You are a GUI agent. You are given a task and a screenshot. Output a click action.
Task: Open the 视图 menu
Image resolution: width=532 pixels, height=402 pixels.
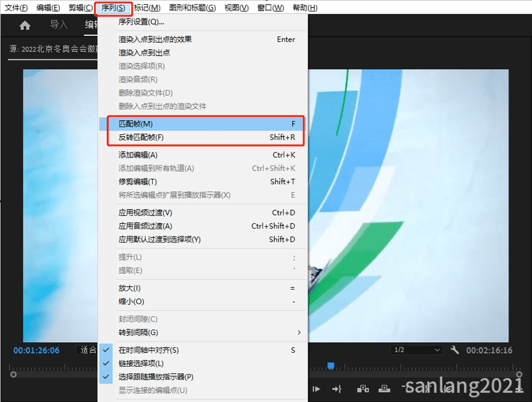237,7
